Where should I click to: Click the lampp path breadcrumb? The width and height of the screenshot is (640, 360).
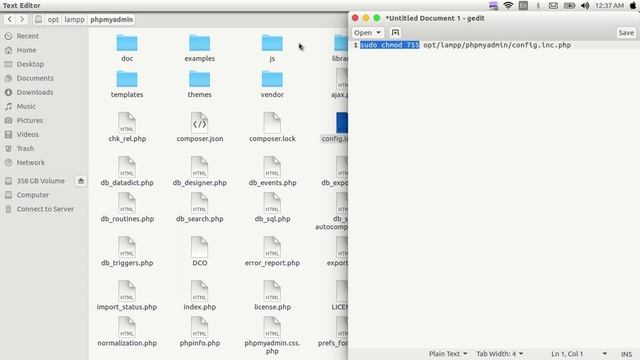[x=74, y=19]
